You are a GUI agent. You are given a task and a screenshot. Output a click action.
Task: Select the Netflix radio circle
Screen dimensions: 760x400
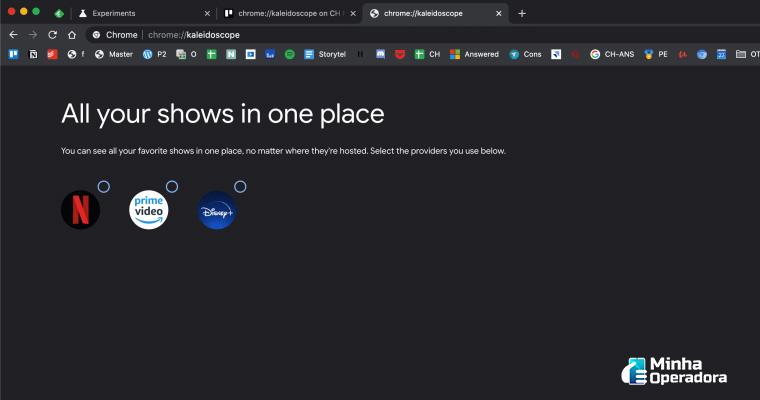tap(104, 187)
